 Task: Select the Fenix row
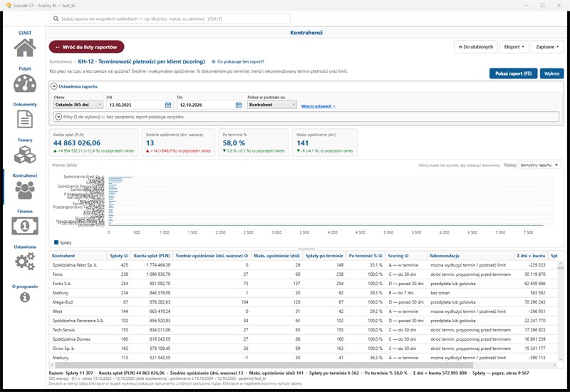click(303, 274)
